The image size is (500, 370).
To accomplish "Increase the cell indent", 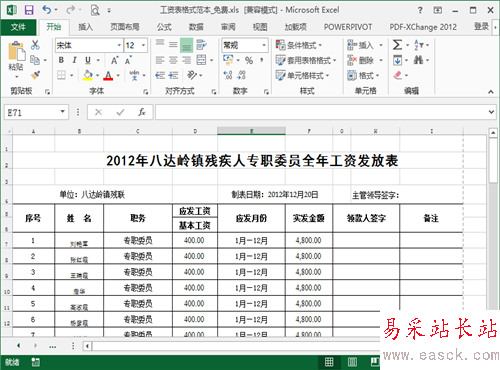I will pos(173,75).
